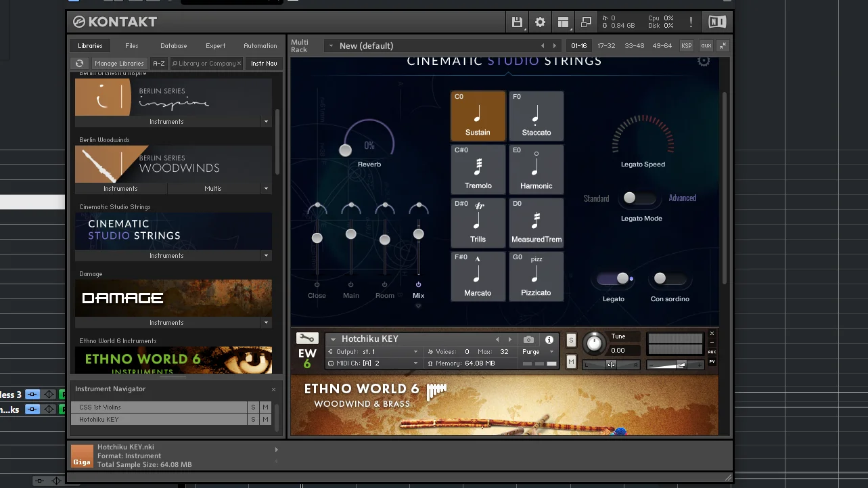Click the Manage Libraries button
868x488 pixels.
pos(119,64)
